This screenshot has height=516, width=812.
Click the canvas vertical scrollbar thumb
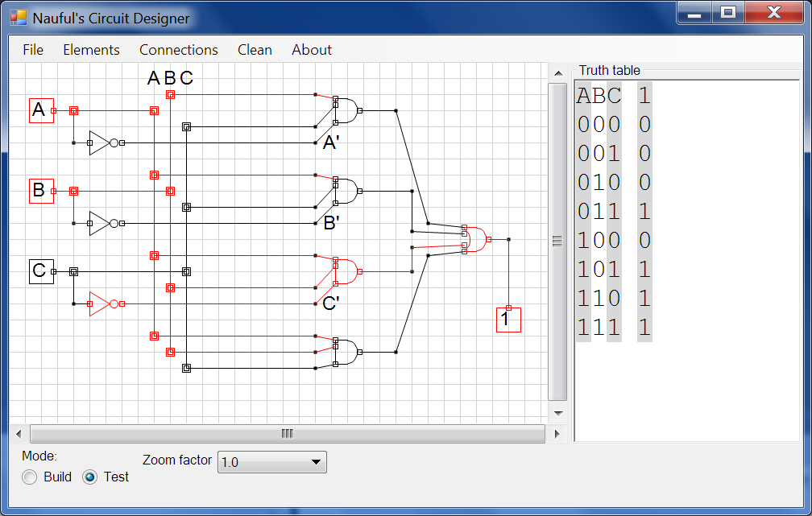pos(557,241)
